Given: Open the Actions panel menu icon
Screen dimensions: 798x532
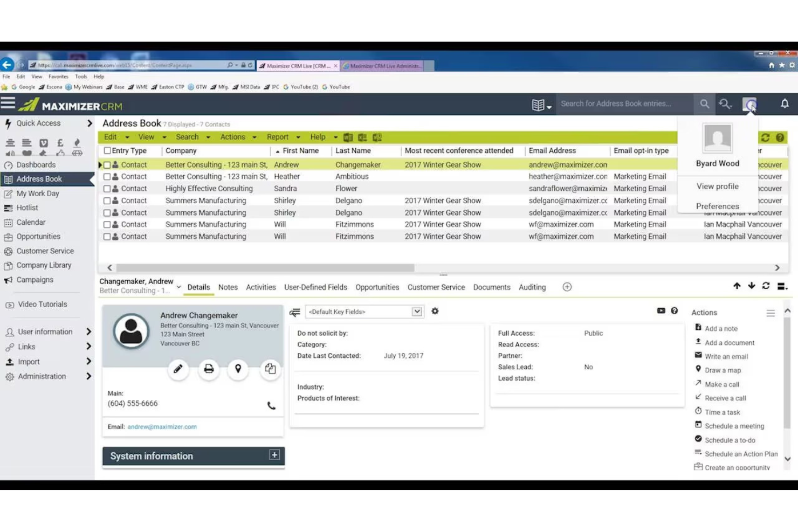Looking at the screenshot, I should click(771, 313).
